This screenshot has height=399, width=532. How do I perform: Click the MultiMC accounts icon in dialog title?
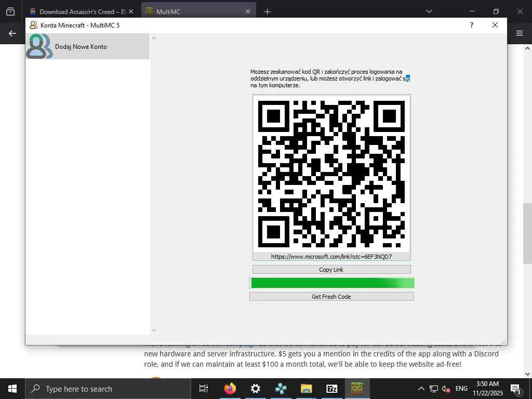pos(33,25)
